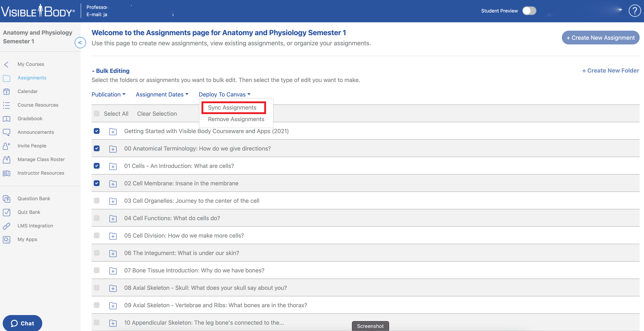Open LMS Integration settings
644x331 pixels.
35,225
